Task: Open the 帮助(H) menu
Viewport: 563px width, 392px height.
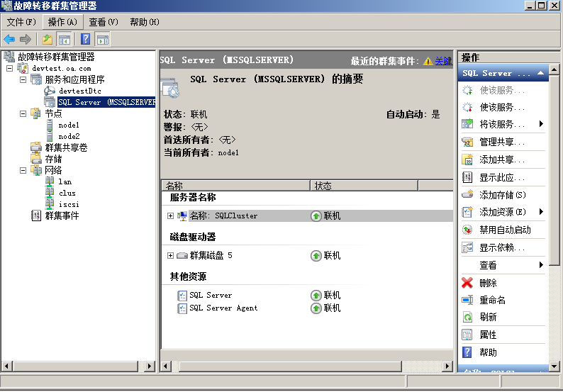Action: point(145,22)
